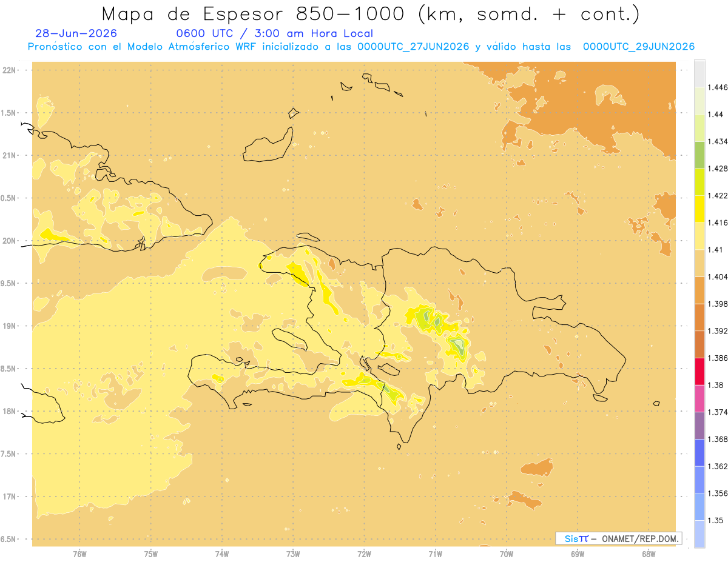Click the green color bar segment below 1.434
The image size is (728, 562).
coord(699,155)
